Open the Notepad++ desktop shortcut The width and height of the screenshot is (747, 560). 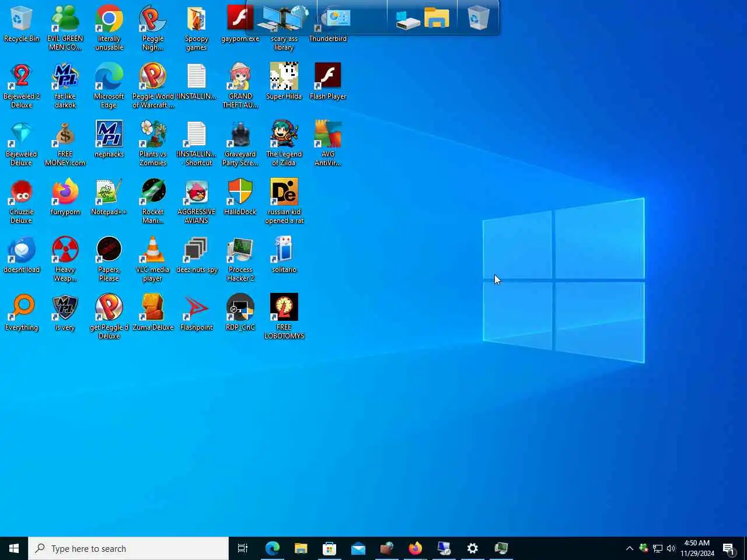(x=109, y=197)
